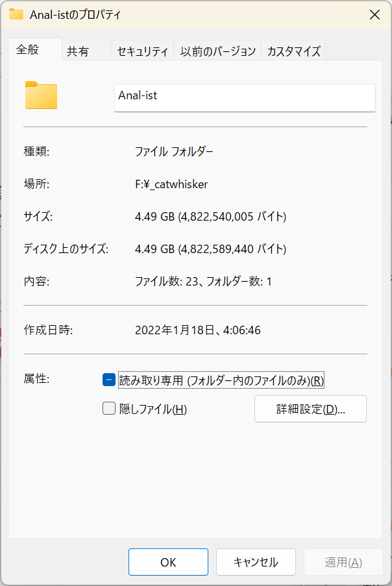Open 詳細設定 advanced attributes

[x=310, y=409]
